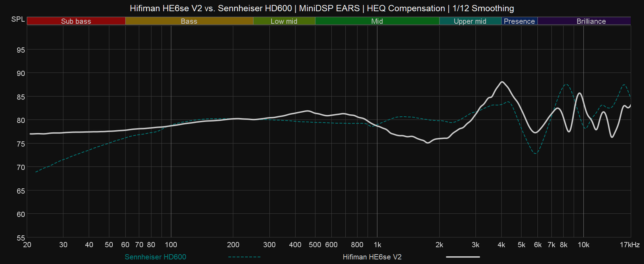Click the chart title text

(x=322, y=8)
